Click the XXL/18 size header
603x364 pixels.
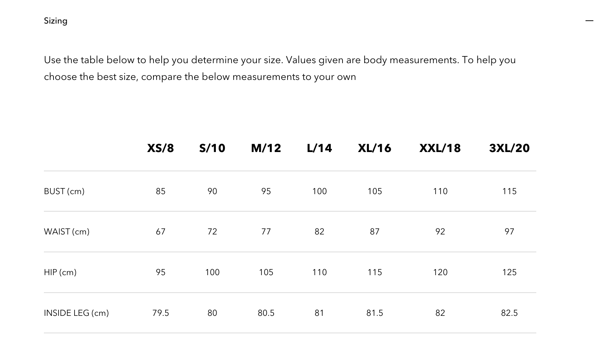click(440, 148)
